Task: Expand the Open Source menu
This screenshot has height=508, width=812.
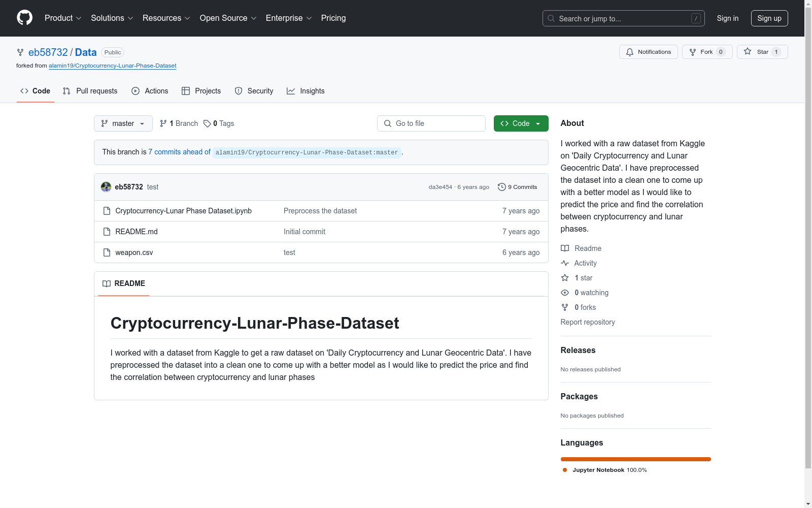Action: [228, 18]
